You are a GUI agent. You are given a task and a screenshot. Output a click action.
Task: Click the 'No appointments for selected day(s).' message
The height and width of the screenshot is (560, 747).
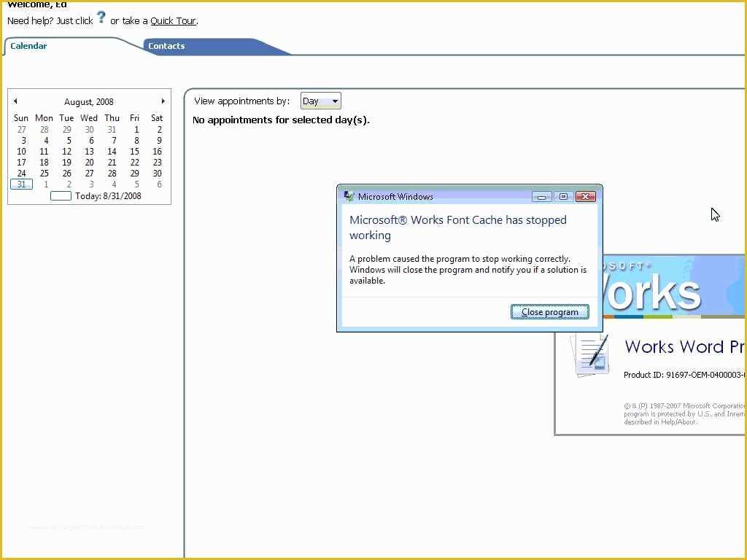click(x=281, y=120)
